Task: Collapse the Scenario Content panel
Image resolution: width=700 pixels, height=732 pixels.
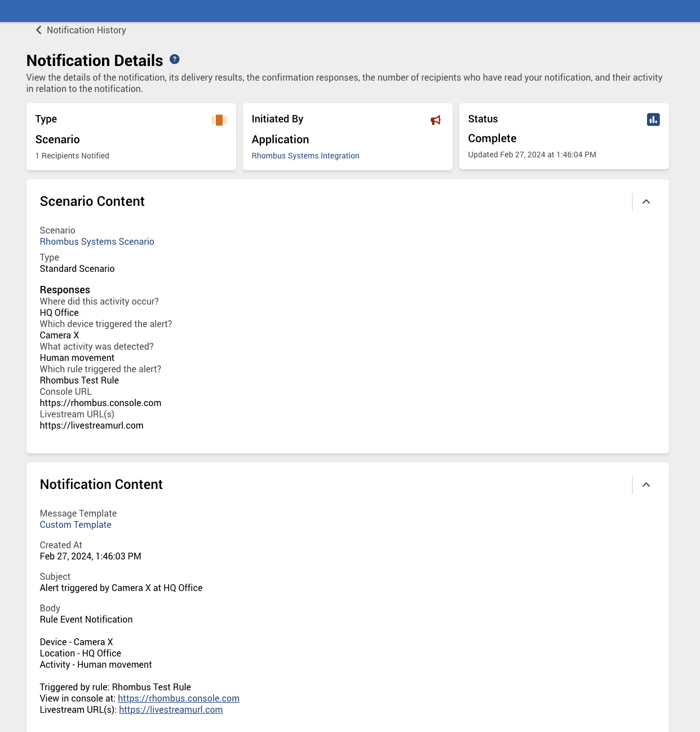Action: point(646,201)
